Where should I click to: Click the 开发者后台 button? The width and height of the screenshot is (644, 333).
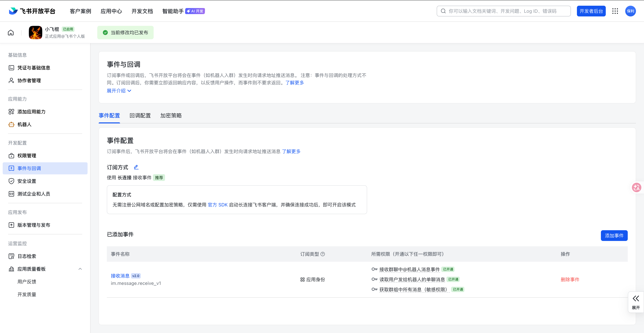(591, 11)
